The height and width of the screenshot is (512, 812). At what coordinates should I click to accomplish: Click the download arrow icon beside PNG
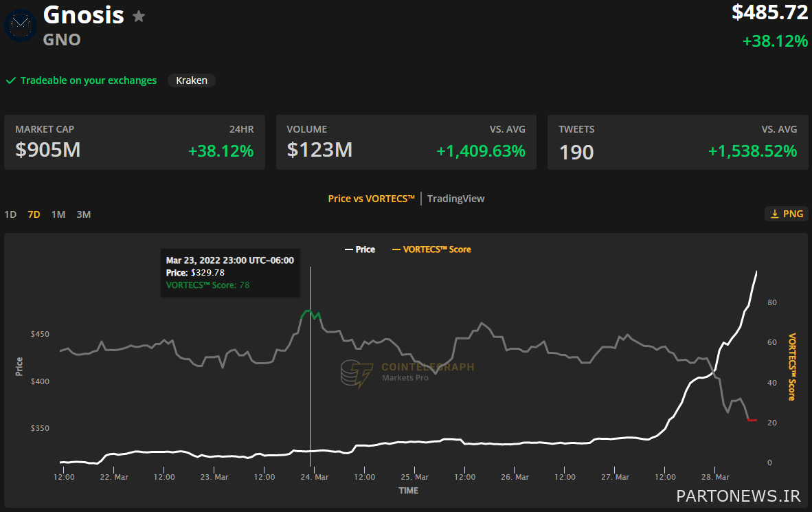point(775,214)
